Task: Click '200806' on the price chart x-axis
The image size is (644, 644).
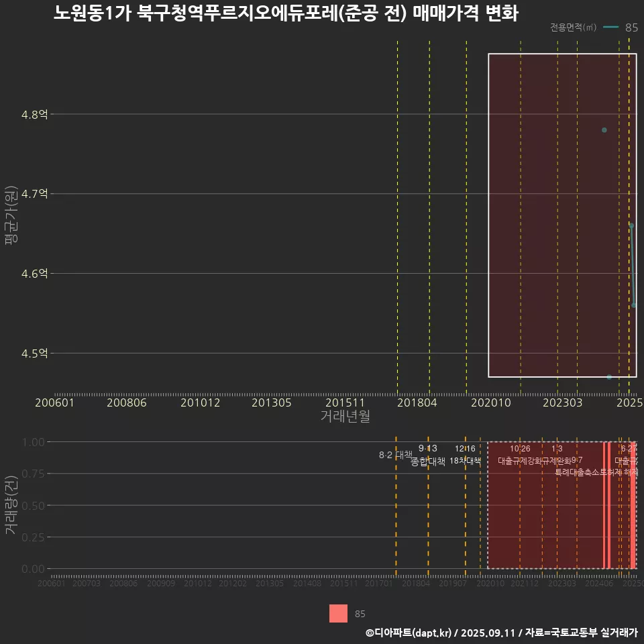Action: point(127,402)
